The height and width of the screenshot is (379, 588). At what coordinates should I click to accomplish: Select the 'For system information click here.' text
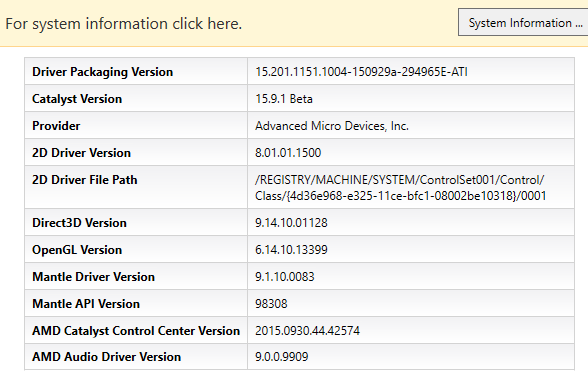124,24
